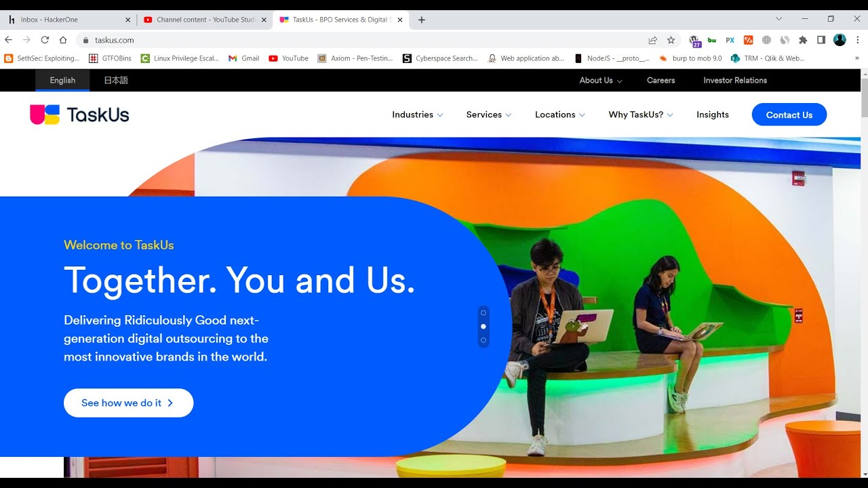The width and height of the screenshot is (868, 488).
Task: Go back with the browser back arrow
Action: pos(9,40)
